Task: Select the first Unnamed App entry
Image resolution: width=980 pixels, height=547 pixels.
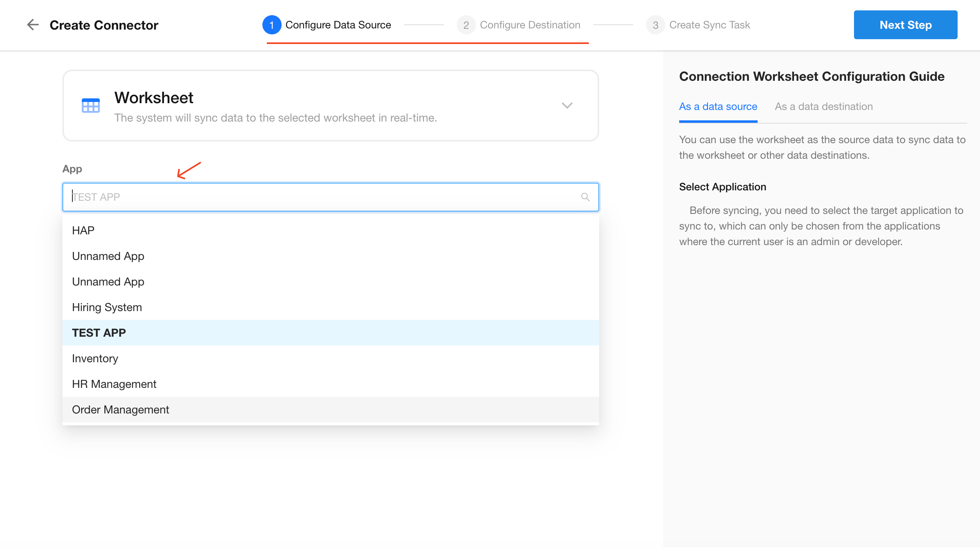Action: pyautogui.click(x=108, y=256)
